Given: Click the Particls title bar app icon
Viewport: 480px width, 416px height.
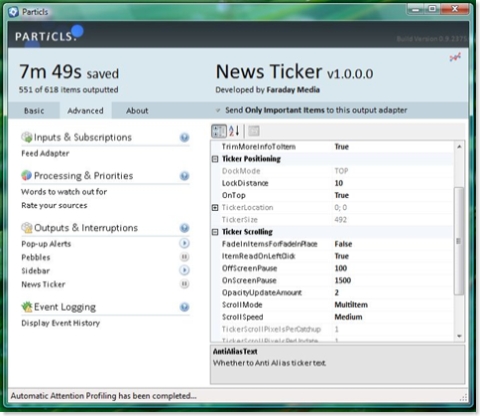Looking at the screenshot, I should (14, 12).
